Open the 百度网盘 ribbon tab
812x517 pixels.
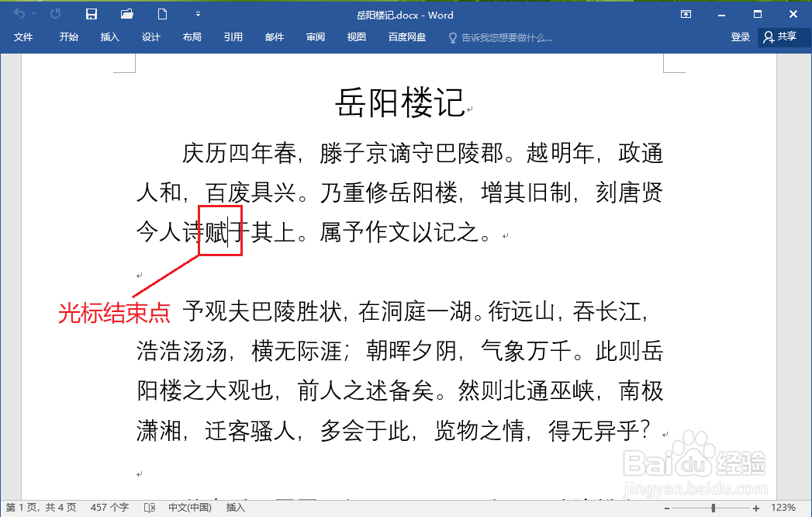tap(407, 37)
